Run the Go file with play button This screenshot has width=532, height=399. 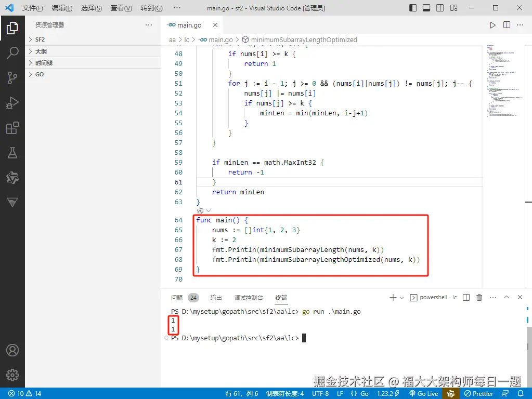point(492,25)
